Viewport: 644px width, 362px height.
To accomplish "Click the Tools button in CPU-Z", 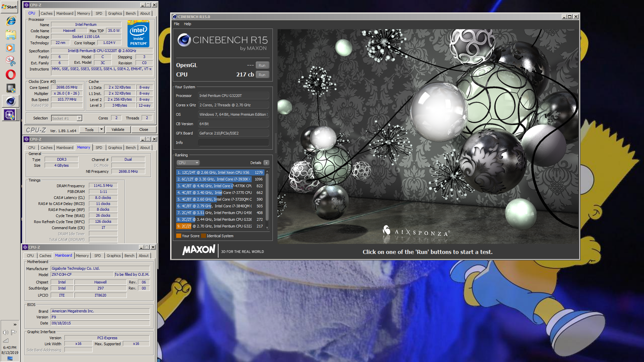I will 89,130.
